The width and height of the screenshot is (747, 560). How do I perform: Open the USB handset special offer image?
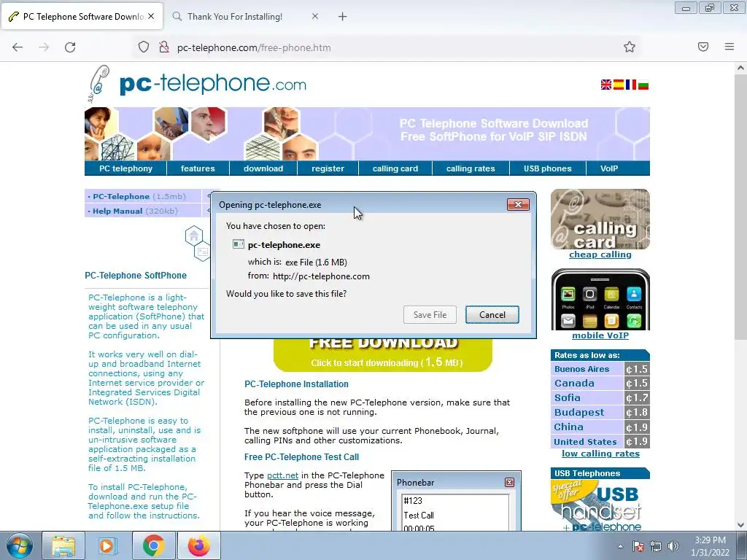pos(600,505)
